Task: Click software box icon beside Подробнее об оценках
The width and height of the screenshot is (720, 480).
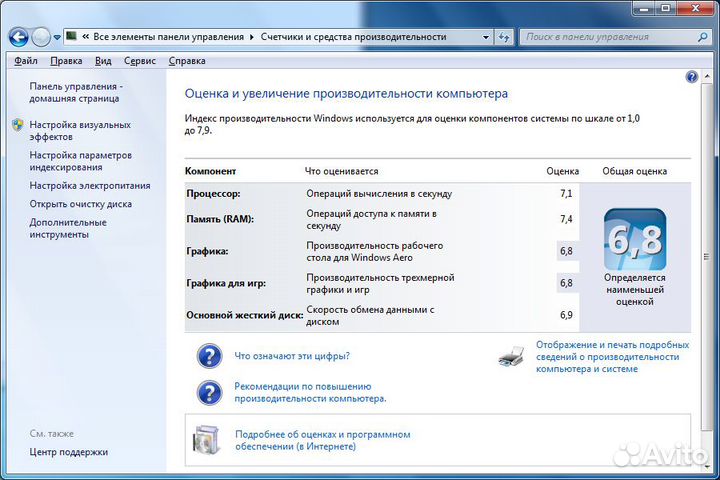Action: click(206, 440)
